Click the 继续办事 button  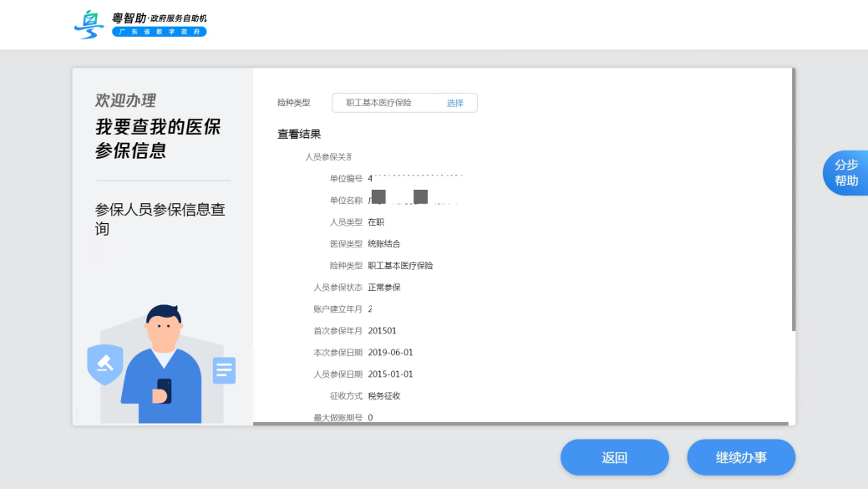click(740, 457)
